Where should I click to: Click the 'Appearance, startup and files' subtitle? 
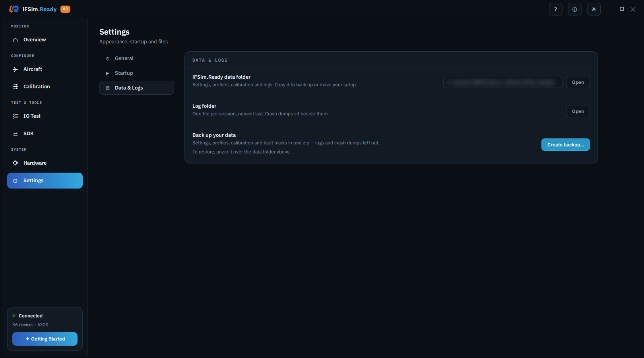click(134, 42)
